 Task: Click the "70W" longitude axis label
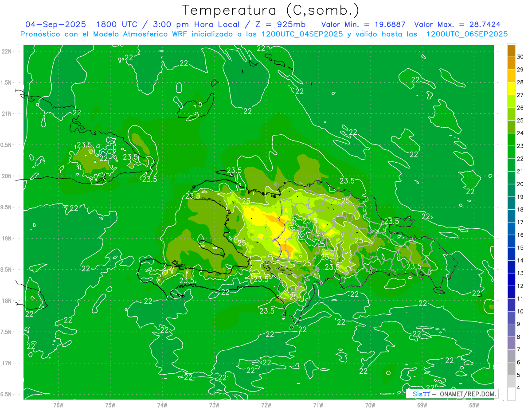pos(370,405)
